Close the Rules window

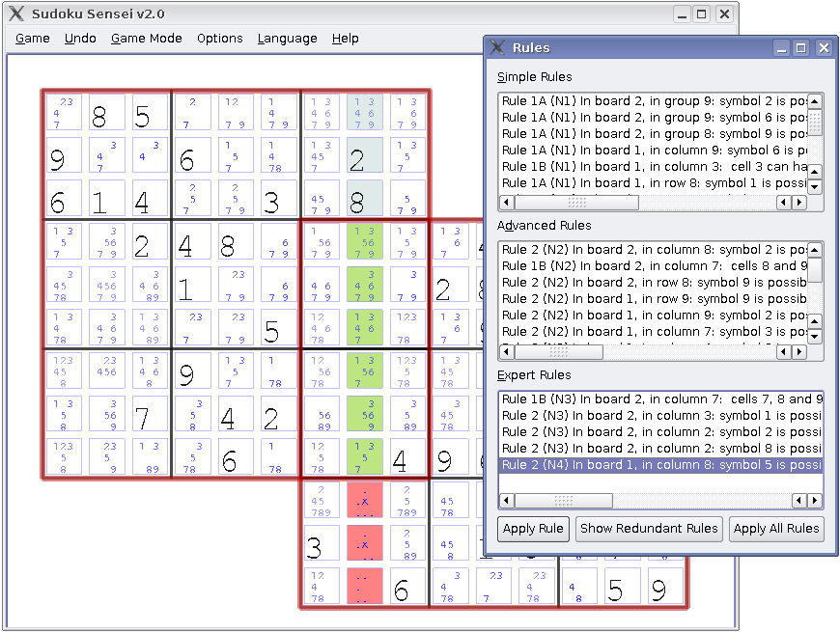click(824, 48)
